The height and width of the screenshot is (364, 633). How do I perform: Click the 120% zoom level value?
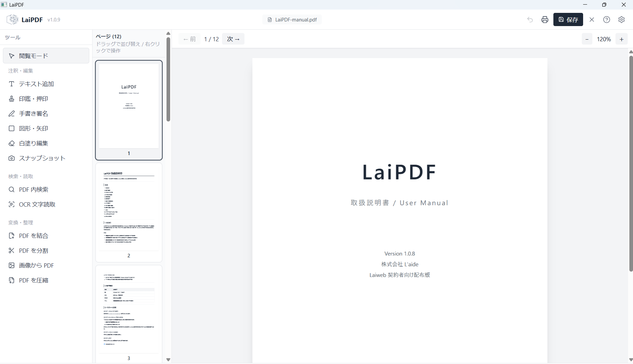604,39
